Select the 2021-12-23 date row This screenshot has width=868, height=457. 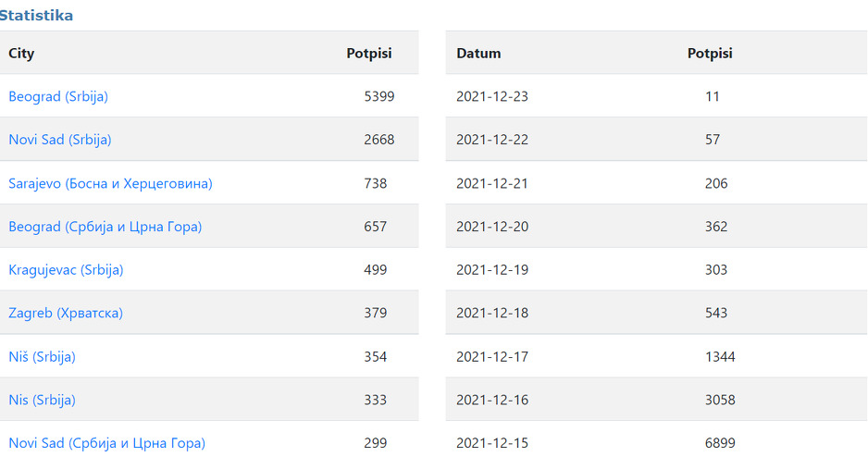click(492, 96)
